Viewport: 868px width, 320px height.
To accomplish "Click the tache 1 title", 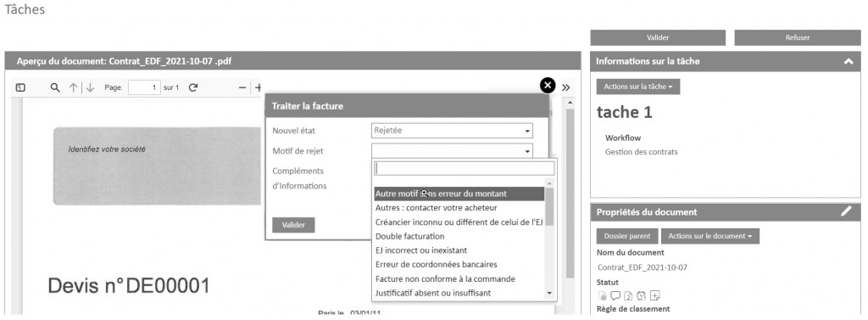I will click(x=625, y=113).
